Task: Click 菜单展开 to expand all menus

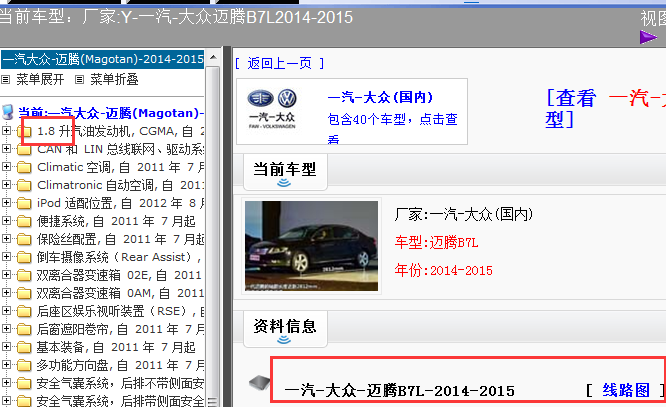Action: 40,79
